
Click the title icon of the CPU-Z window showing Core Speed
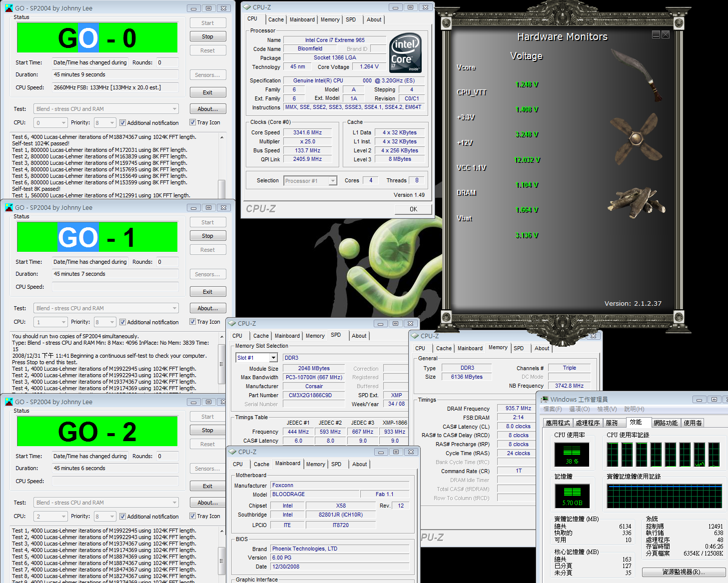247,7
